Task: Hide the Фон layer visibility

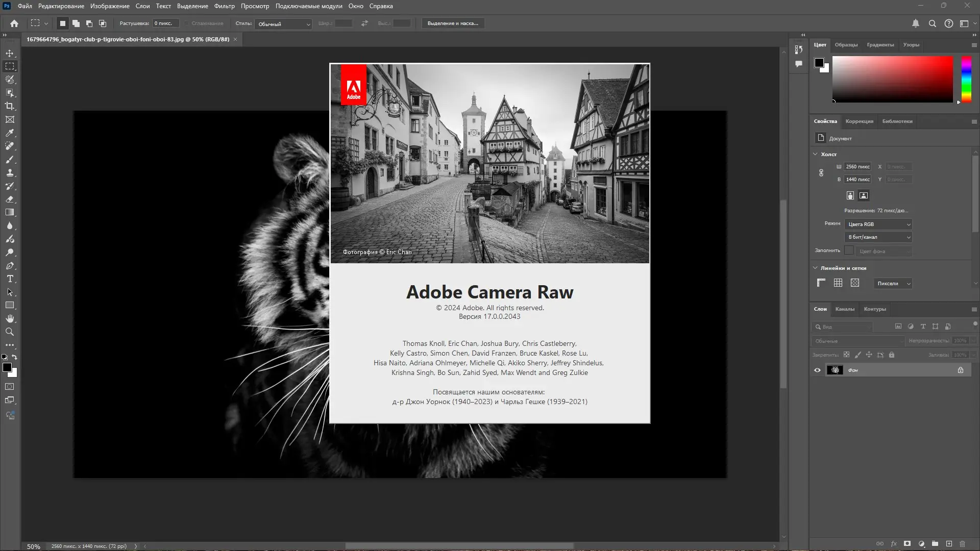Action: click(817, 370)
